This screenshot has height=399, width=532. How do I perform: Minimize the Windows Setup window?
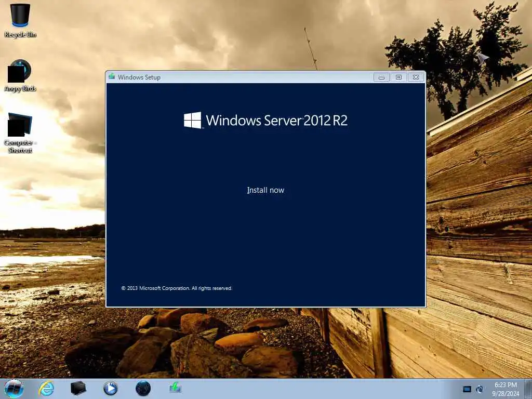coord(381,77)
